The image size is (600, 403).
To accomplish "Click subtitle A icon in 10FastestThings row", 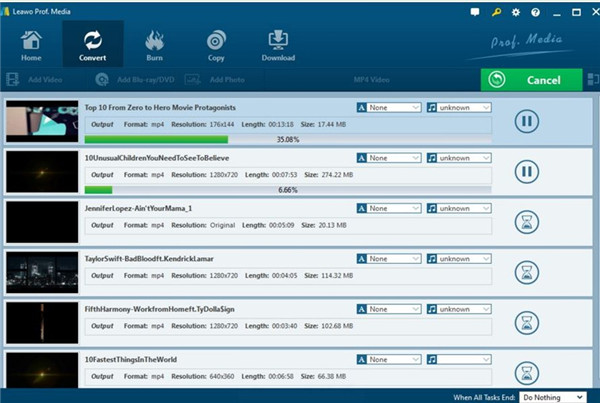I will pyautogui.click(x=362, y=359).
